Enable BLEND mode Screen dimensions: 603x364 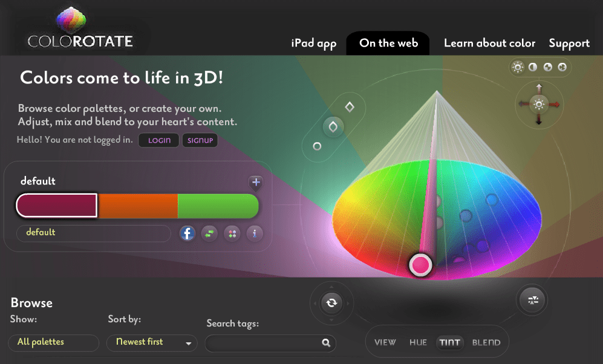pyautogui.click(x=486, y=342)
